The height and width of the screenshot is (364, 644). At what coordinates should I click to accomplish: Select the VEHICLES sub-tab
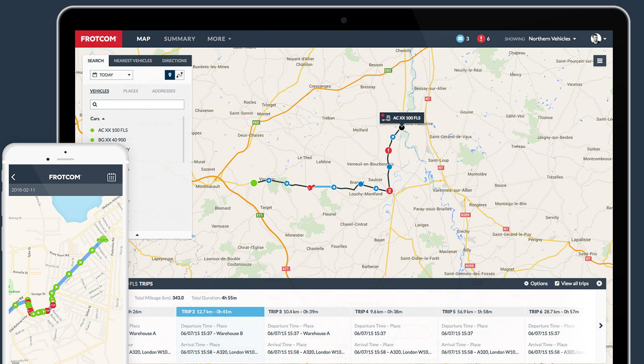[x=99, y=91]
